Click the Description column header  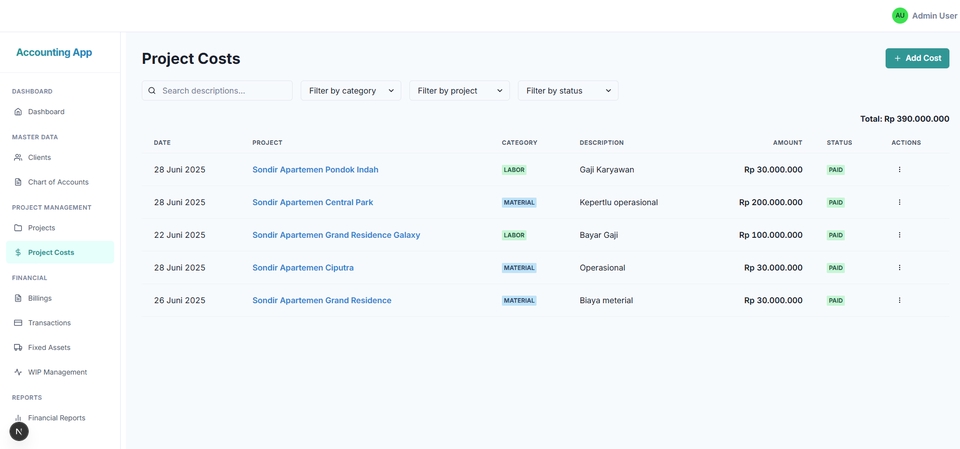tap(602, 143)
